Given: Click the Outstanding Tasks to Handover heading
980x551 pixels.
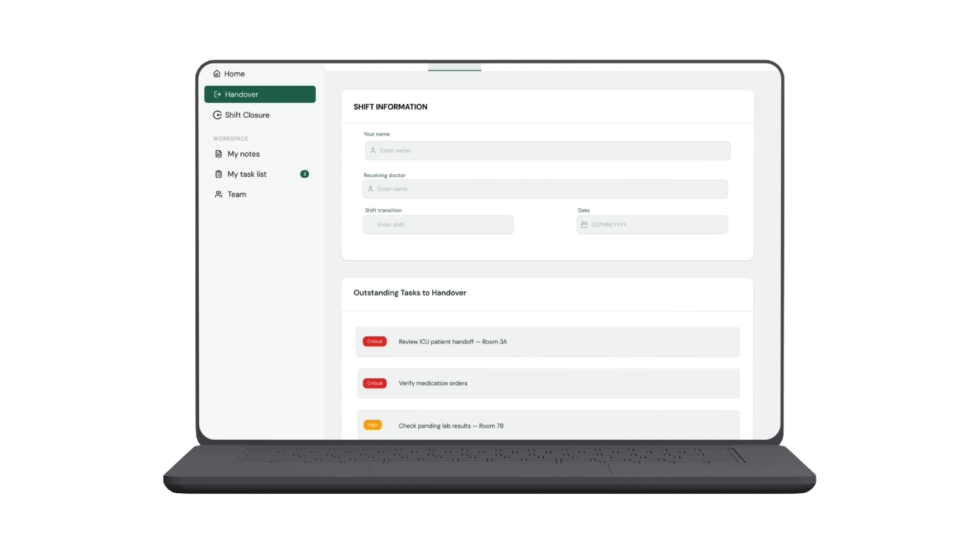Looking at the screenshot, I should [x=410, y=293].
